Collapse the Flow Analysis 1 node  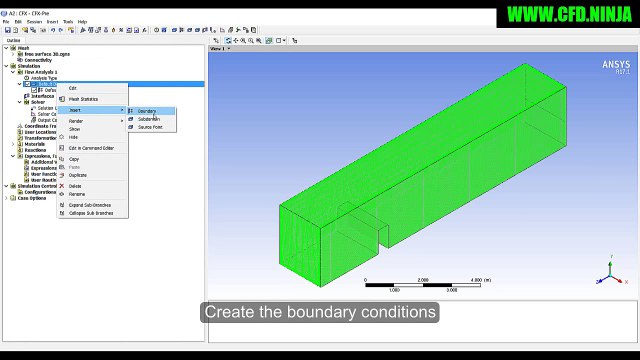pyautogui.click(x=13, y=72)
